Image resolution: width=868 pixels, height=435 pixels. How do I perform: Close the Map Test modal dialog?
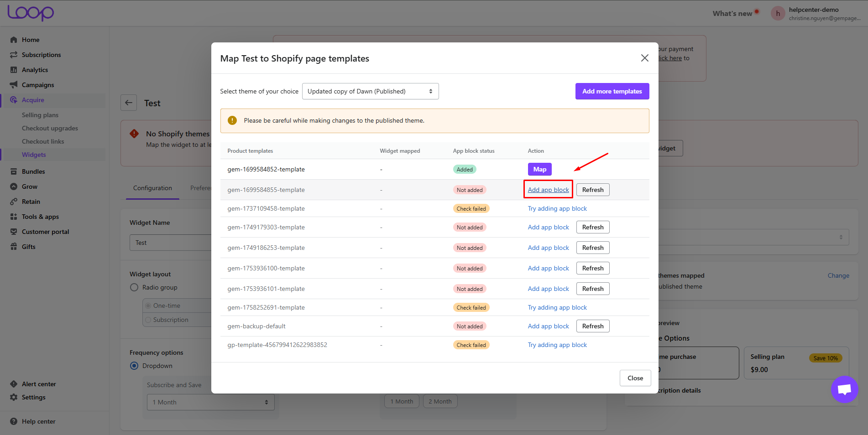[644, 58]
